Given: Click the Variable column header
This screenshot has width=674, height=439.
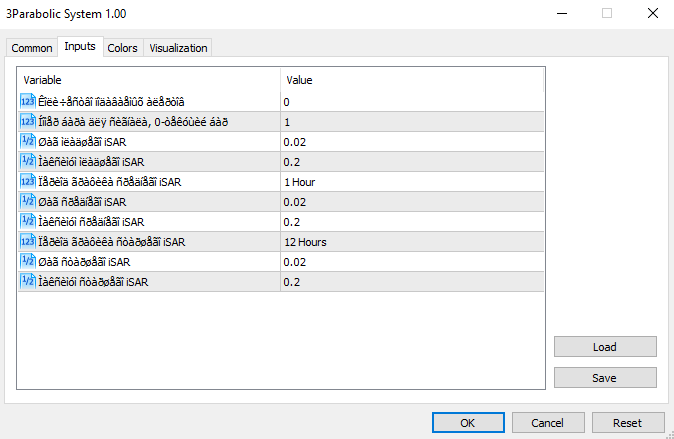Looking at the screenshot, I should (x=150, y=79).
